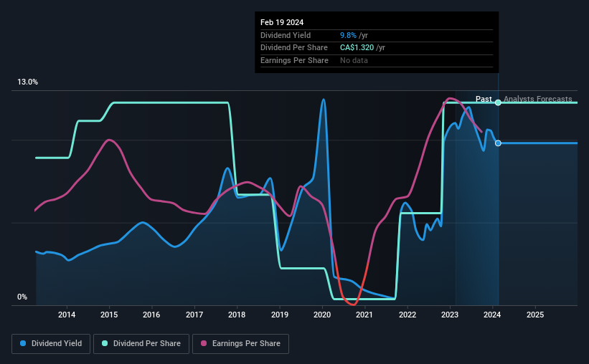Toggle the Earnings Per Share legend button
Viewport: 589px width, 364px height.
(x=240, y=344)
